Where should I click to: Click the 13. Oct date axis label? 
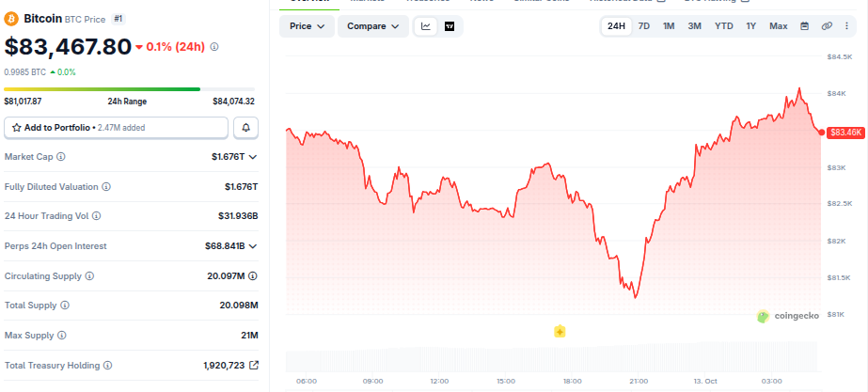(705, 382)
